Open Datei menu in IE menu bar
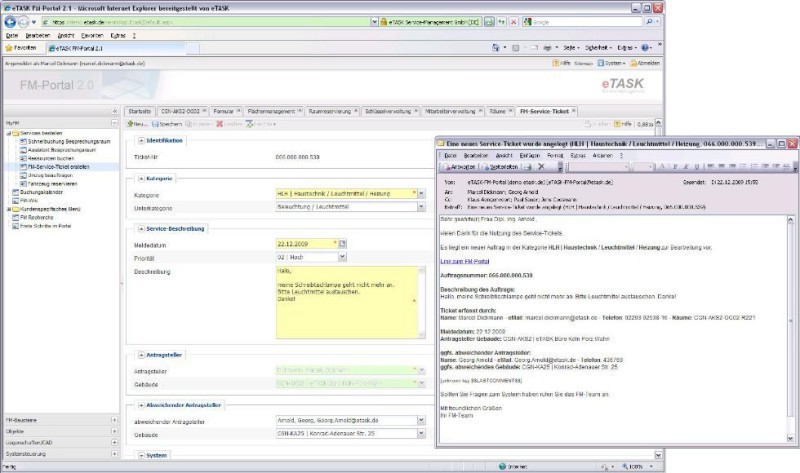 tap(12, 36)
